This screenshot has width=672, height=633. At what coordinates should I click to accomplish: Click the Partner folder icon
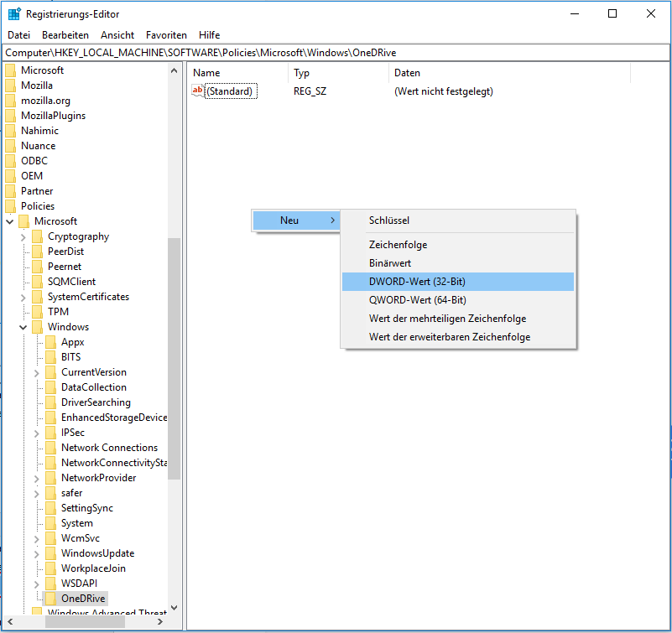coord(11,191)
